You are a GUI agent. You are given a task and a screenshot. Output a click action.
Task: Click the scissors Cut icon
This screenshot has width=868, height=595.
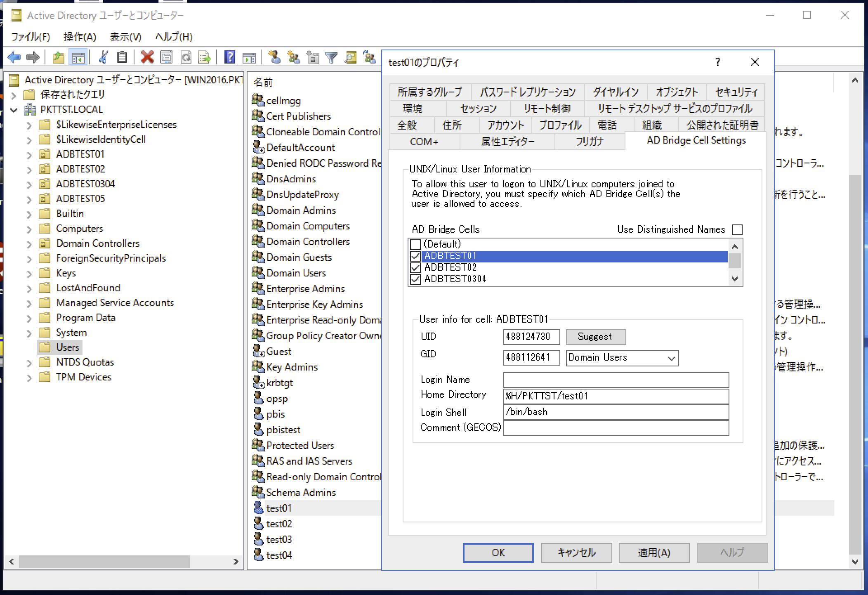104,57
